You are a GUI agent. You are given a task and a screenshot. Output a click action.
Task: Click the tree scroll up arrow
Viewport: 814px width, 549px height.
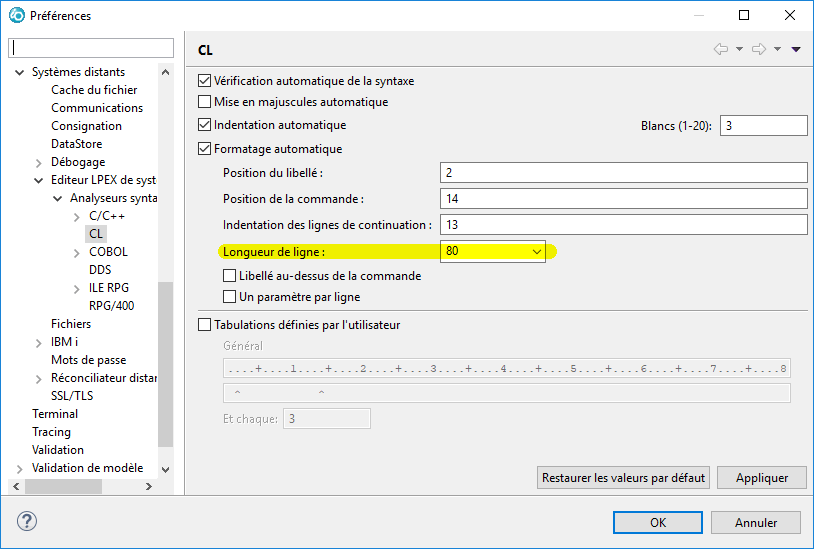tap(166, 72)
